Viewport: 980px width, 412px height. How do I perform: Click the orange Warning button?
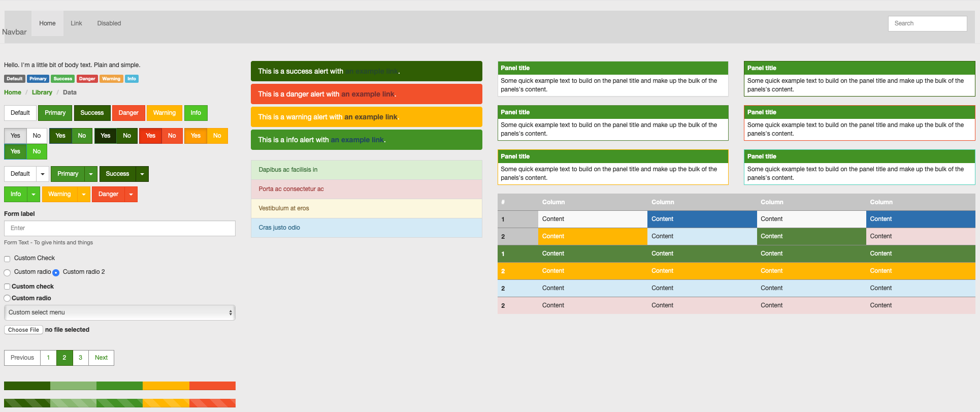165,113
